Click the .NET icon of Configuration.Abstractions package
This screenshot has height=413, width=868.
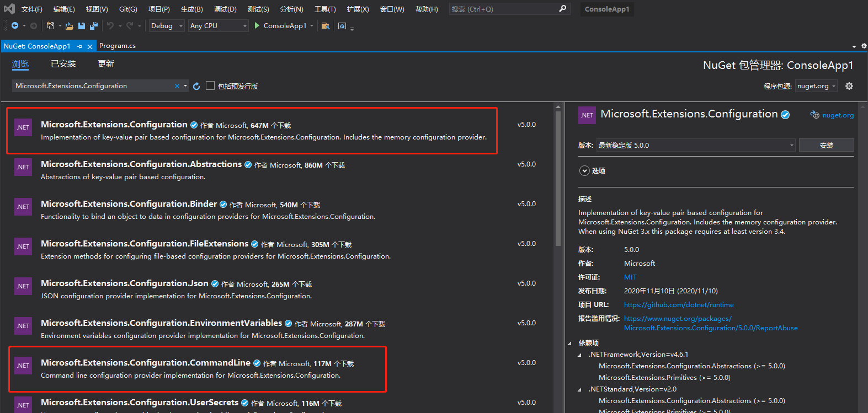(x=23, y=167)
